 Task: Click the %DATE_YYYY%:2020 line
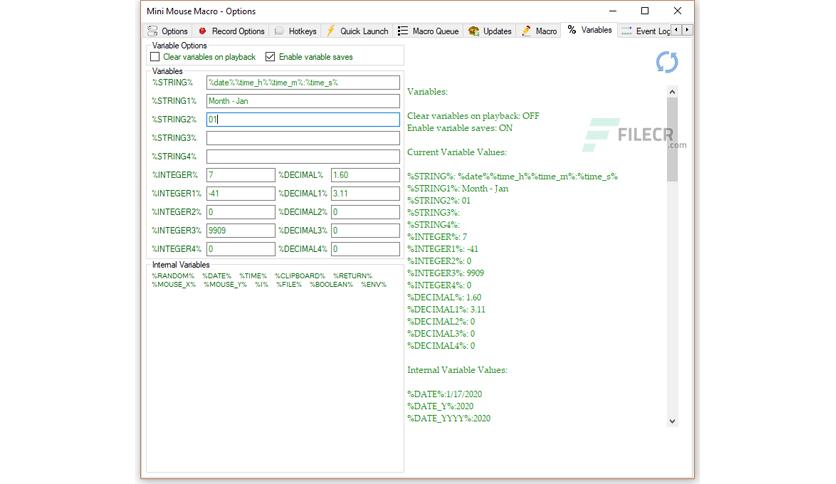tap(449, 418)
